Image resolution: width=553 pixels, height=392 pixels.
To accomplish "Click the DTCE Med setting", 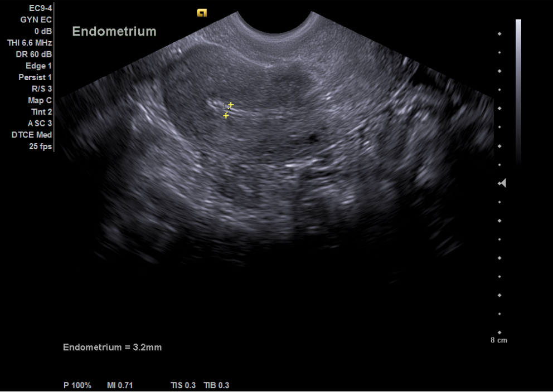I will (x=32, y=135).
